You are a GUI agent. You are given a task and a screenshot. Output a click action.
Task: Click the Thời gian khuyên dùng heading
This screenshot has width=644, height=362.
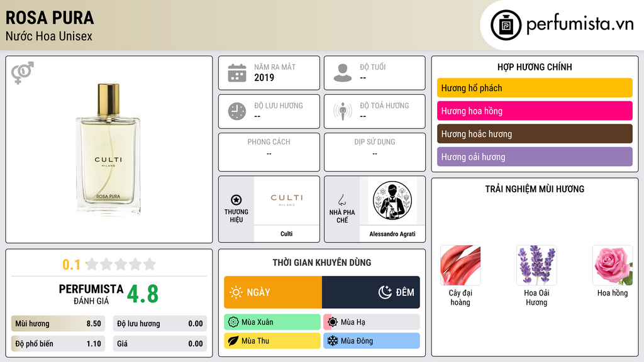(322, 263)
